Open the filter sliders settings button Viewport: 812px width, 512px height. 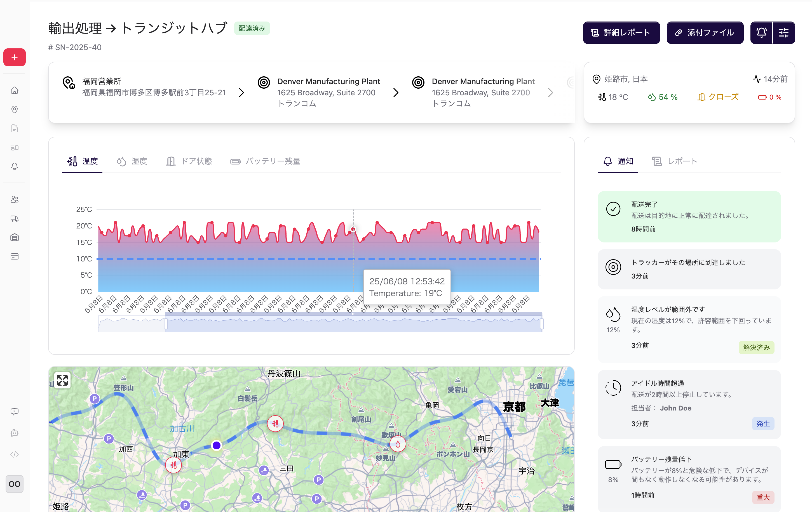click(x=783, y=33)
